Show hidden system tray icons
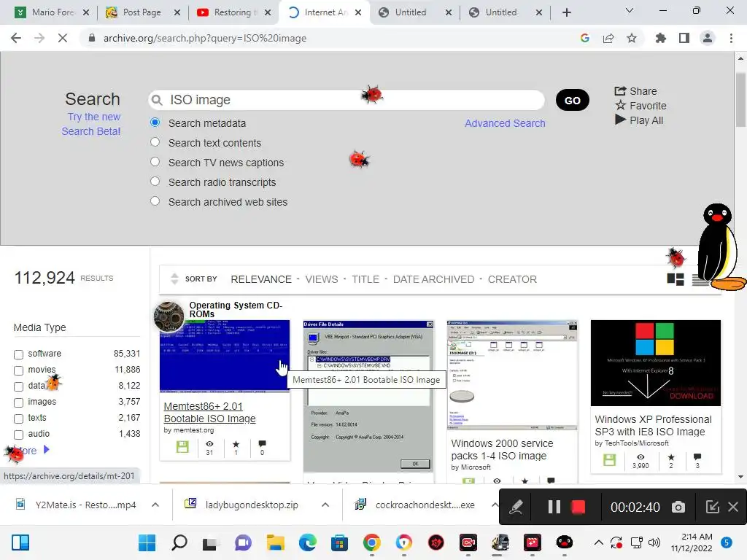Viewport: 747px width, 560px height. [599, 542]
